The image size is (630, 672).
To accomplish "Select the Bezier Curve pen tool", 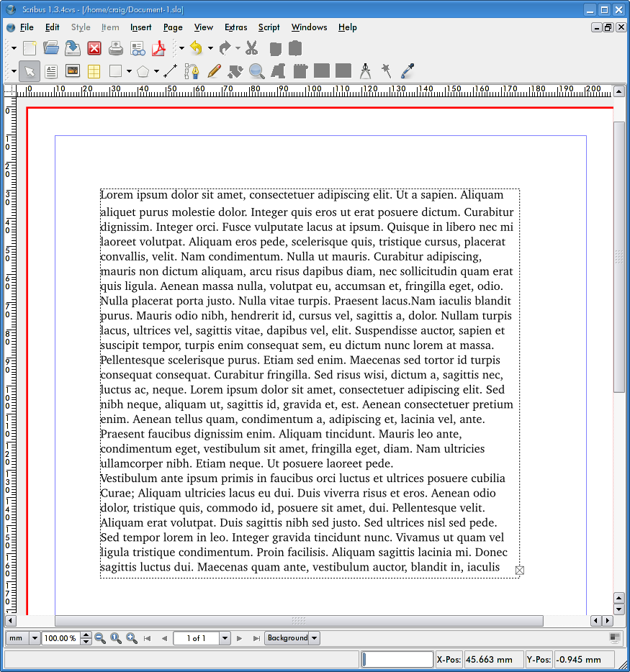I will (x=192, y=71).
